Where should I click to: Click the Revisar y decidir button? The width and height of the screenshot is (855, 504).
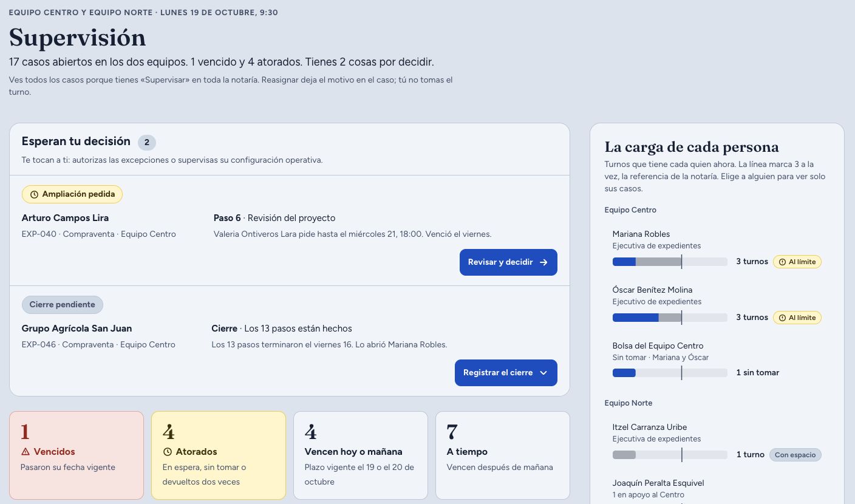coord(508,262)
